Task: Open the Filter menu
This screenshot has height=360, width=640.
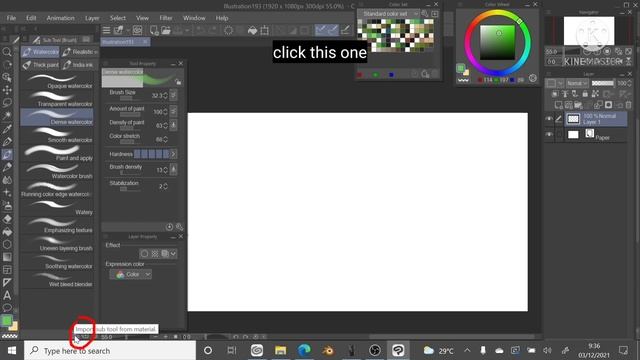Action: click(x=166, y=18)
